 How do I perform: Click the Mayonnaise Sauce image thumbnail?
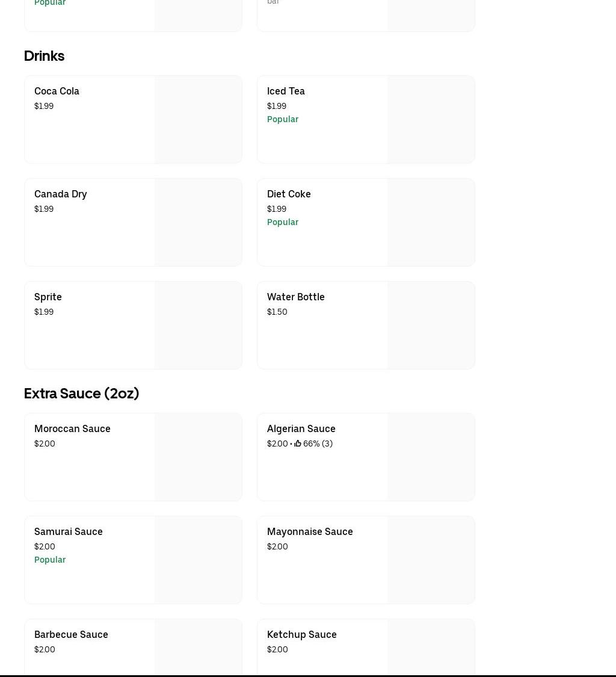[x=431, y=560]
